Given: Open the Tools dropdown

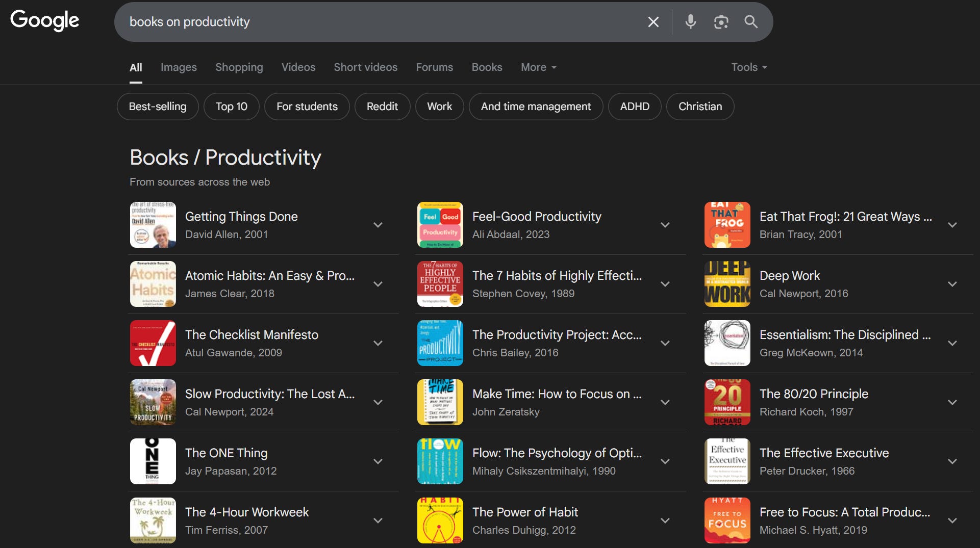Looking at the screenshot, I should tap(749, 67).
